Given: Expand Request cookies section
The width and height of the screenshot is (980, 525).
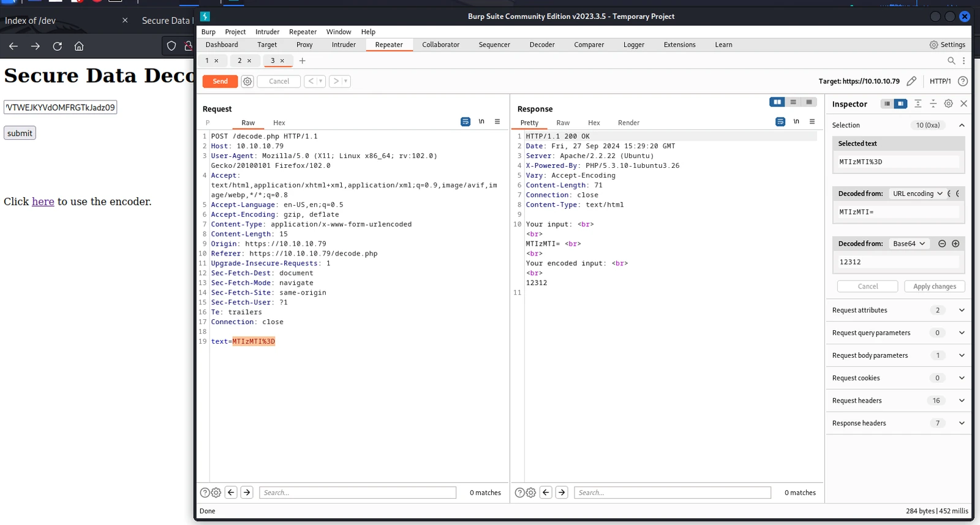Looking at the screenshot, I should [962, 378].
